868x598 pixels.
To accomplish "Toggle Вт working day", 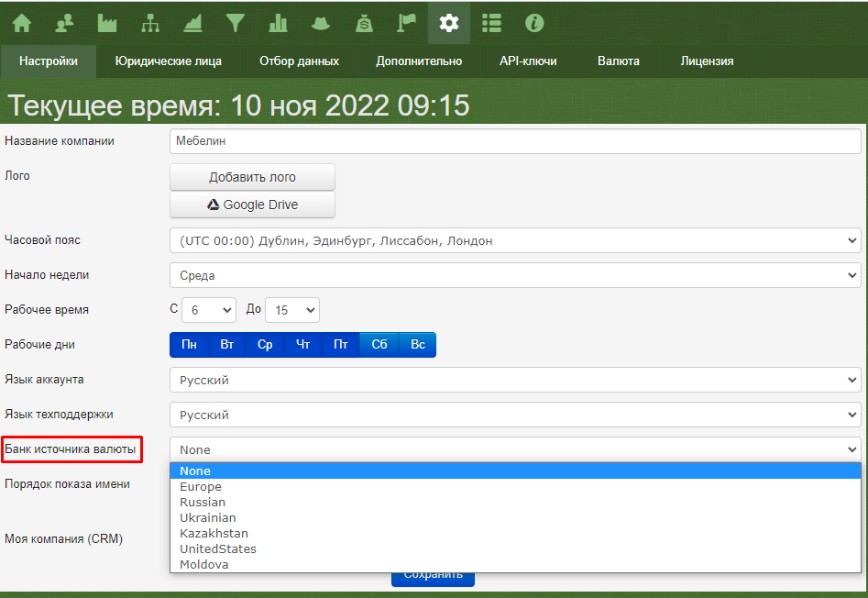I will [x=227, y=345].
